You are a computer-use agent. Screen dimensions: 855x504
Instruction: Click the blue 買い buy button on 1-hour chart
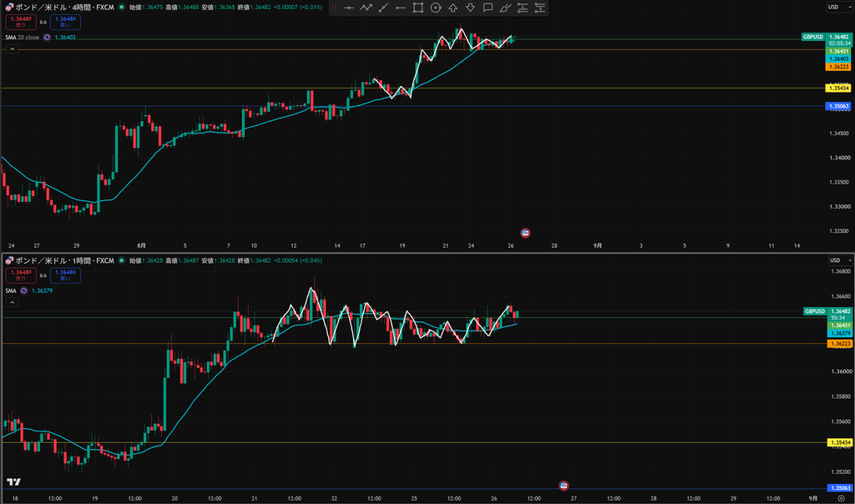click(65, 275)
